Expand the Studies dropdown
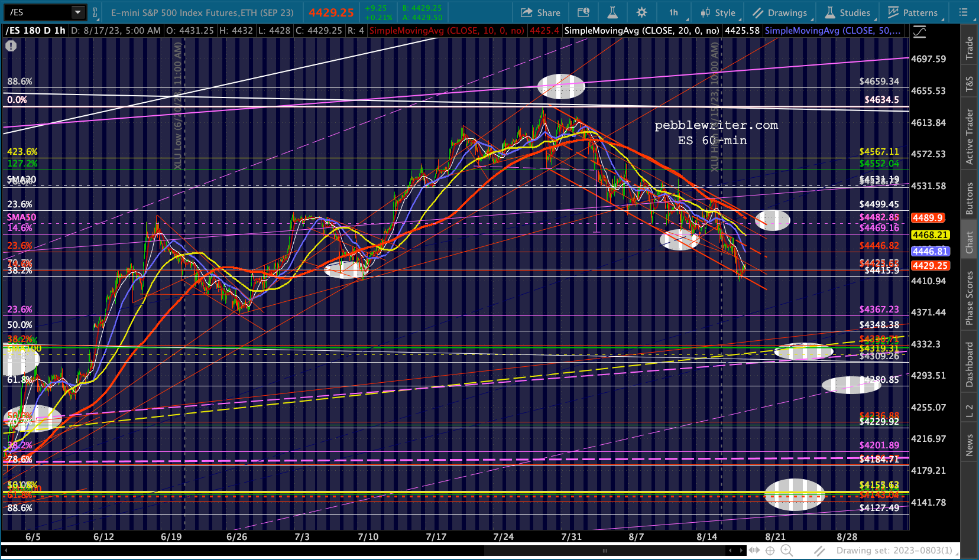 pyautogui.click(x=847, y=12)
